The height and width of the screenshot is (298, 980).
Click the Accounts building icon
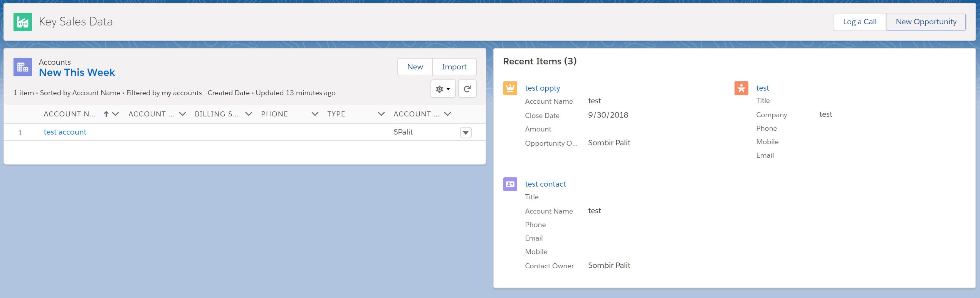(23, 67)
